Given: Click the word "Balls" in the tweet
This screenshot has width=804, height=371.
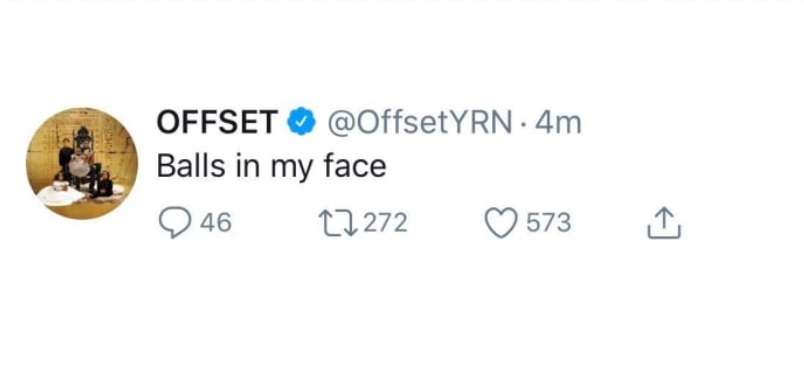Looking at the screenshot, I should pyautogui.click(x=191, y=166).
